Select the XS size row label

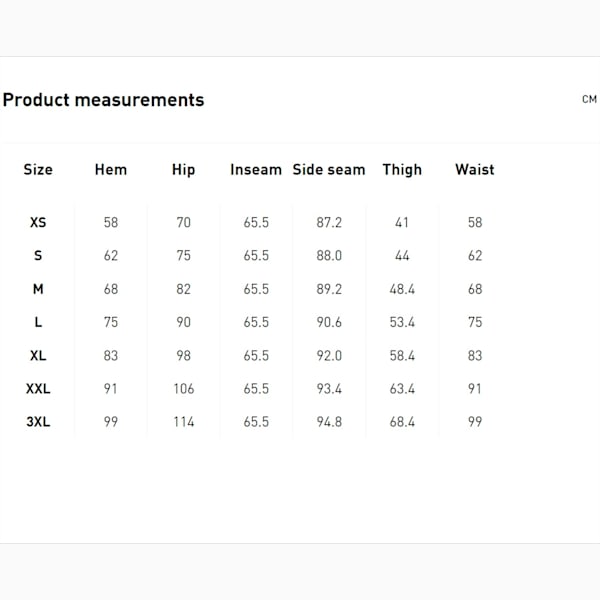coord(38,222)
